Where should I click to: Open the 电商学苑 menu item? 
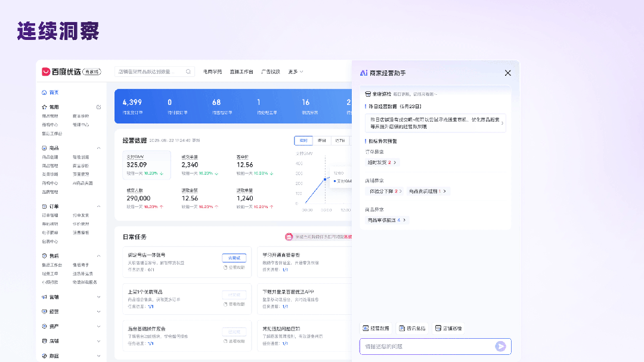click(212, 71)
